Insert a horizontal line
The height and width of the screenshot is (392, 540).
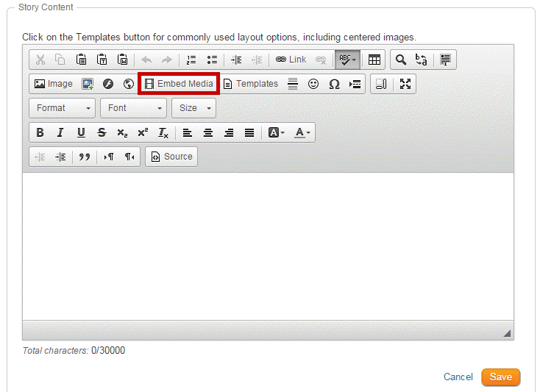click(x=293, y=84)
